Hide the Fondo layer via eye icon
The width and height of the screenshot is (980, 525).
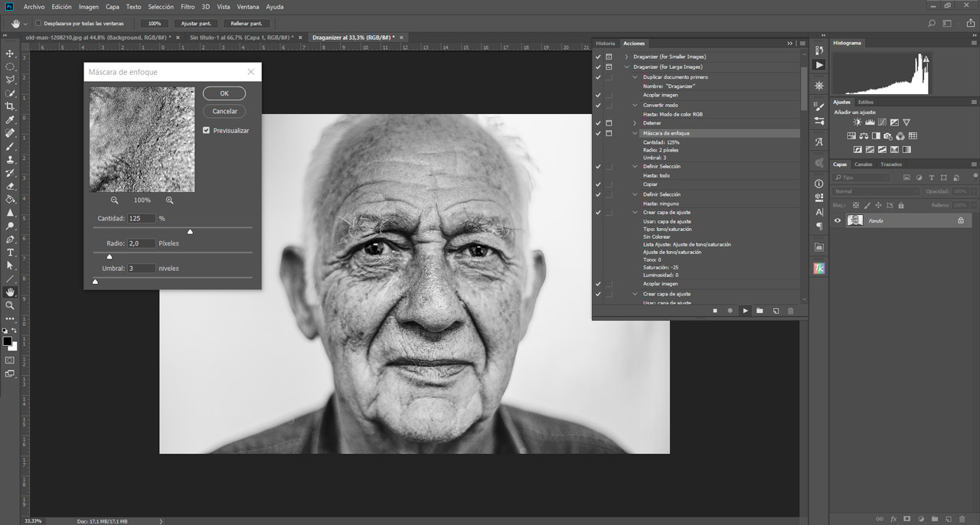[x=838, y=220]
